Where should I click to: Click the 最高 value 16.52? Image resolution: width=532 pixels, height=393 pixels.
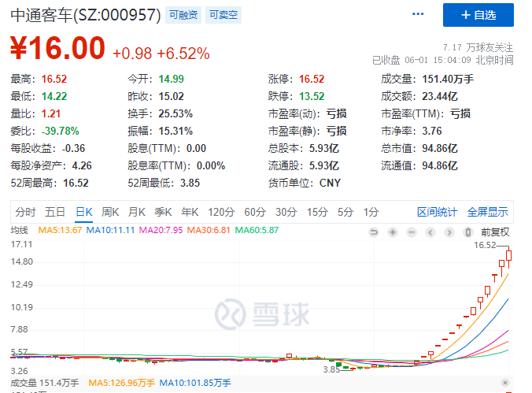[x=54, y=79]
